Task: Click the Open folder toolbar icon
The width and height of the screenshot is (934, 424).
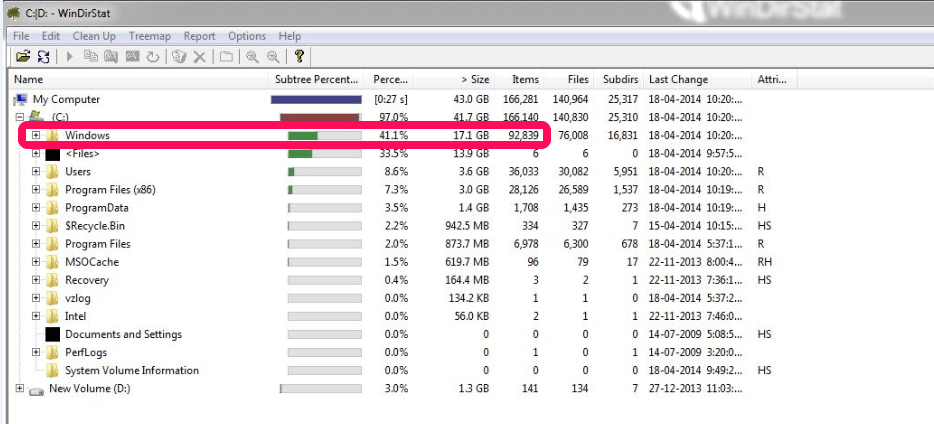Action: 23,57
